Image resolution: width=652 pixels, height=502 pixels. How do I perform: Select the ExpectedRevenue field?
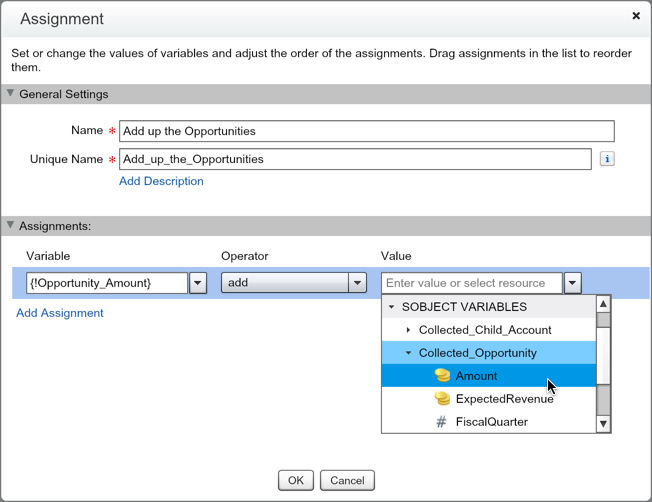coord(504,399)
